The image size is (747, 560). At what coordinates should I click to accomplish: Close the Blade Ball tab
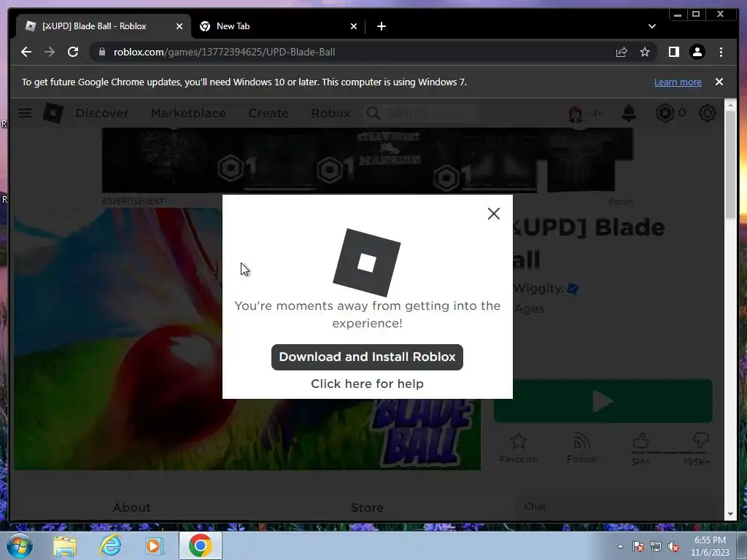(179, 26)
